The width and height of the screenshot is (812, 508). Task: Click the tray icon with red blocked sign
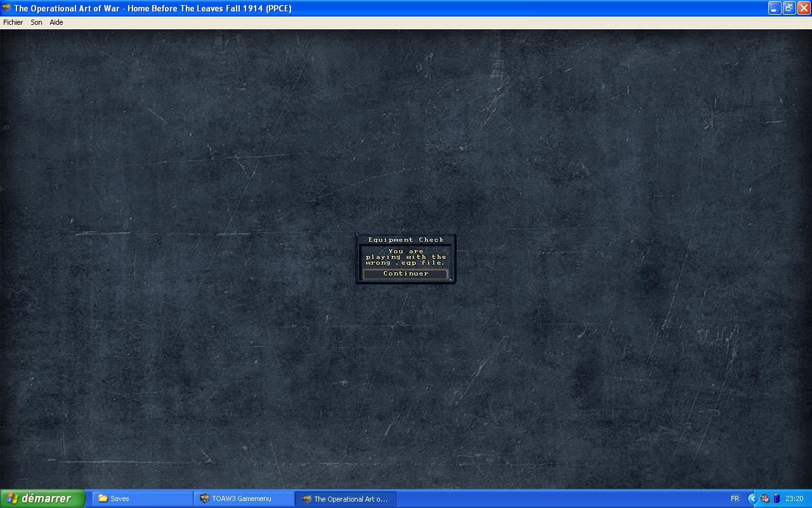tap(765, 498)
